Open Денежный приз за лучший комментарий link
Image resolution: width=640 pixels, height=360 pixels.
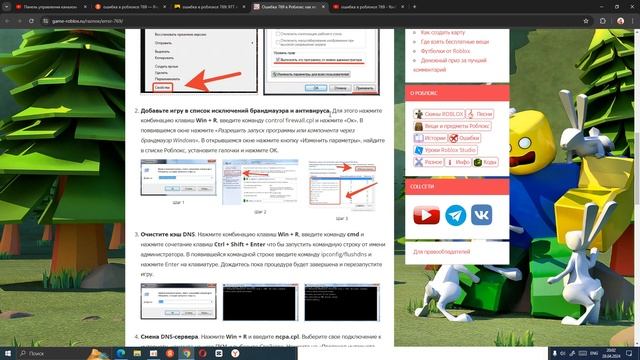450,65
